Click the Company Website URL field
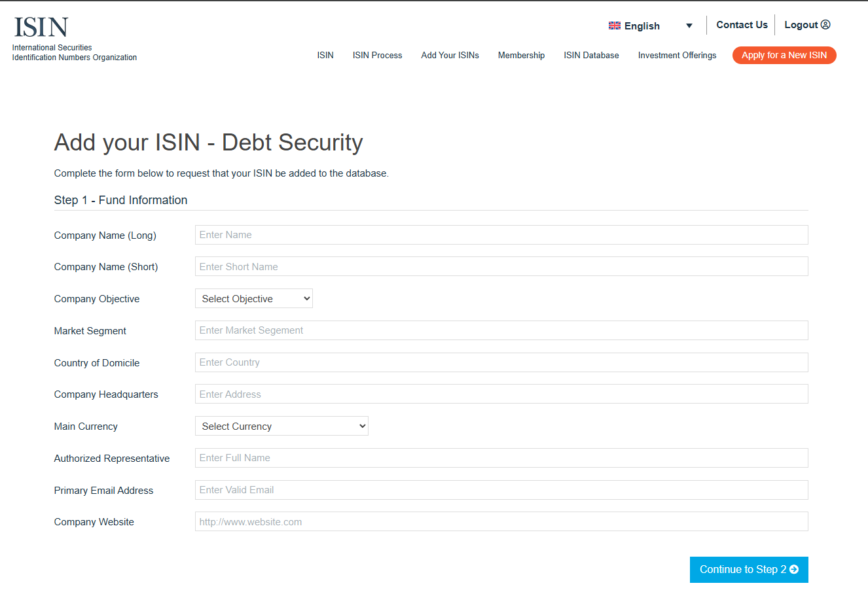Screen dimensions: 868x592 [x=501, y=521]
